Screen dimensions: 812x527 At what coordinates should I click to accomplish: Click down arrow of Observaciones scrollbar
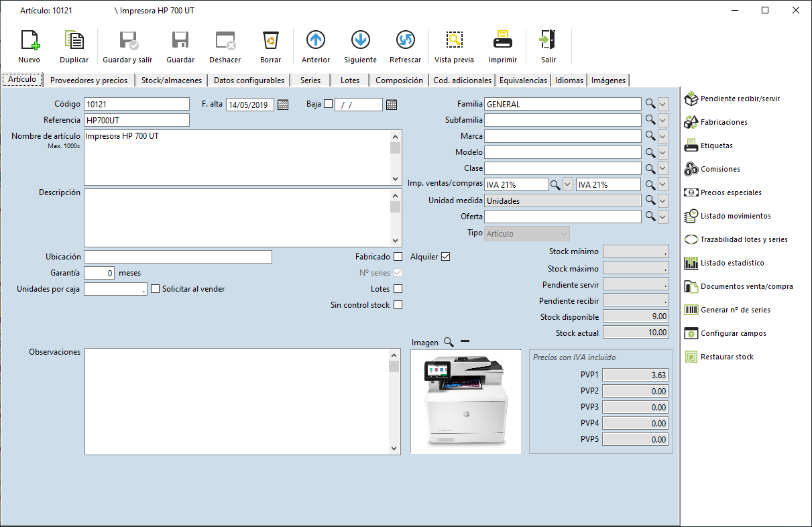point(395,449)
